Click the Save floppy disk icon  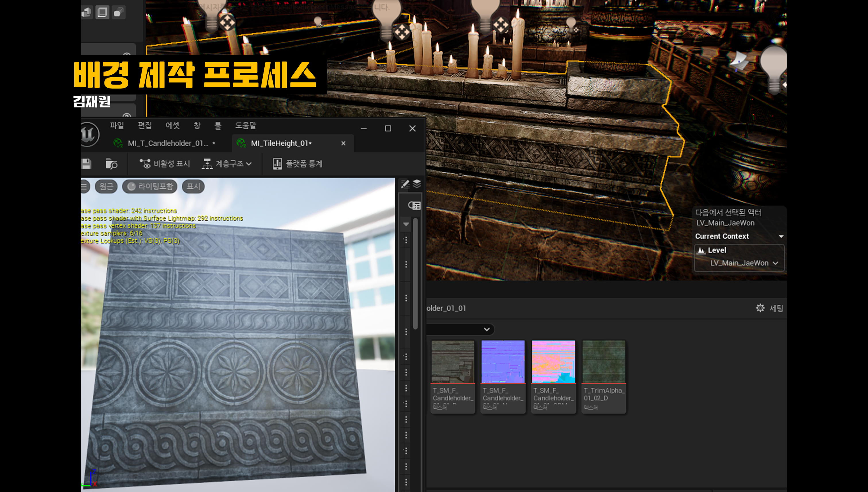click(x=86, y=164)
